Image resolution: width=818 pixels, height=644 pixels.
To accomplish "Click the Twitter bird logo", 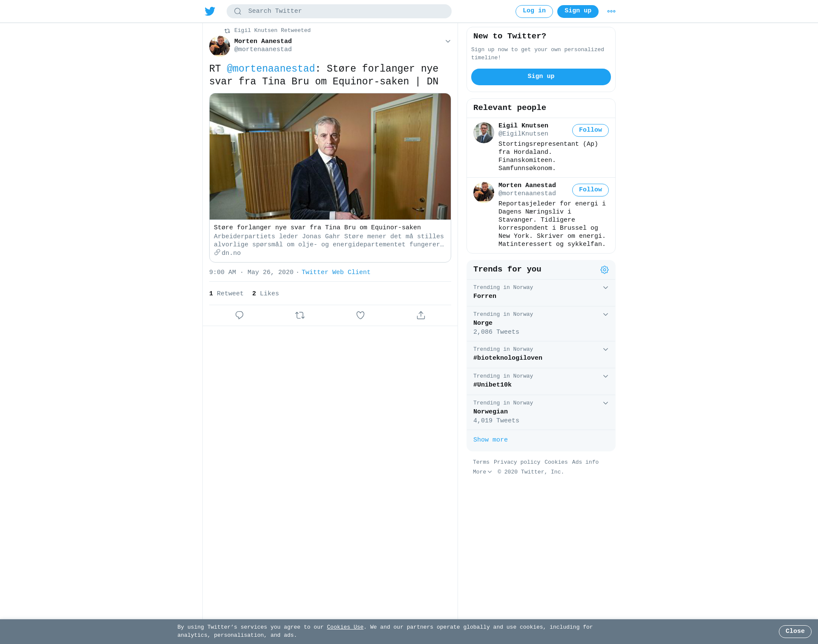I will coord(210,12).
